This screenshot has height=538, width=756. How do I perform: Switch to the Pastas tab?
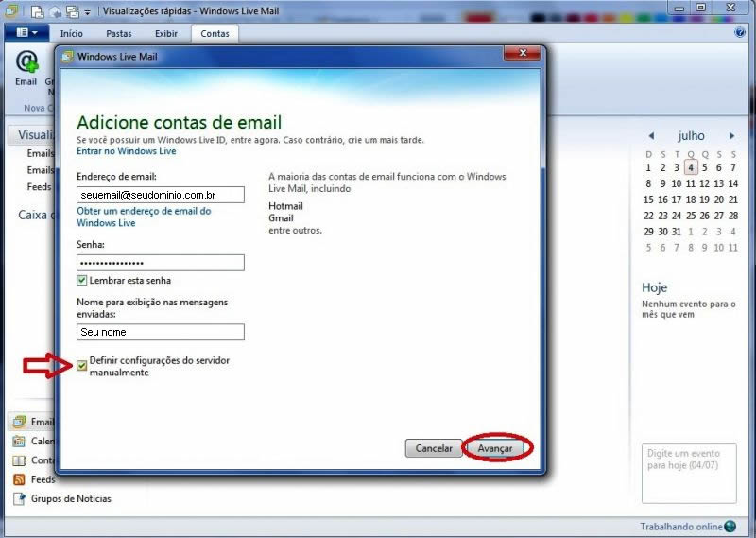point(119,34)
